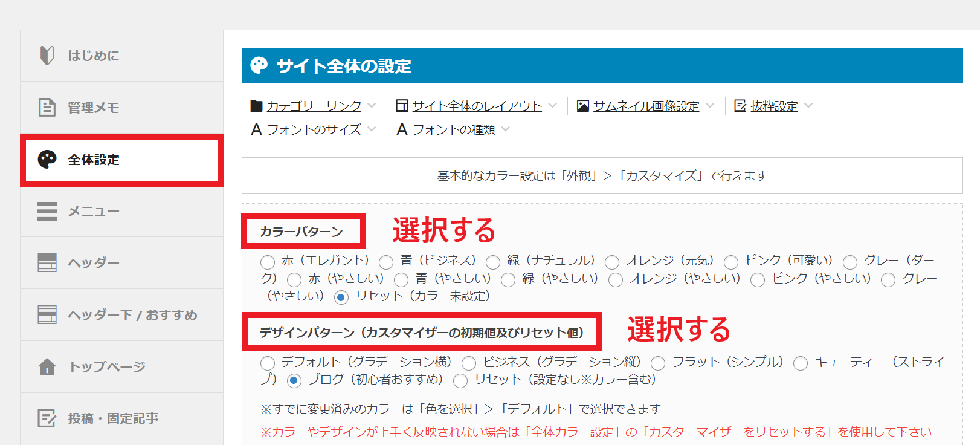980x445 pixels.
Task: Jump to サイト全体のレイアウト section link
Action: point(477,106)
